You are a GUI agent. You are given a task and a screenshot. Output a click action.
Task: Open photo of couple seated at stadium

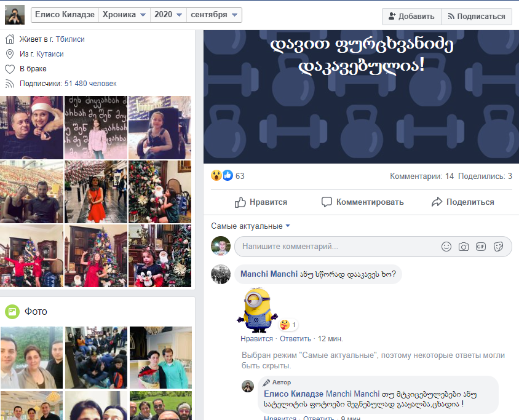coord(31,192)
